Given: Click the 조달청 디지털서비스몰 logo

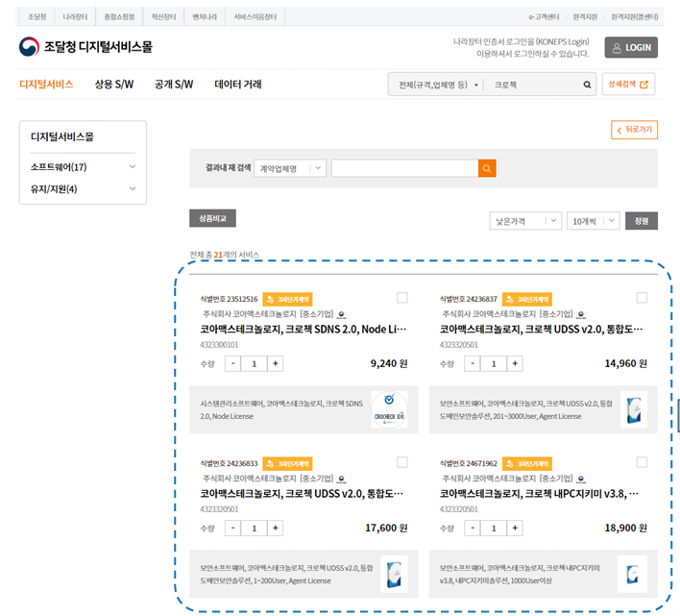Looking at the screenshot, I should [85, 47].
